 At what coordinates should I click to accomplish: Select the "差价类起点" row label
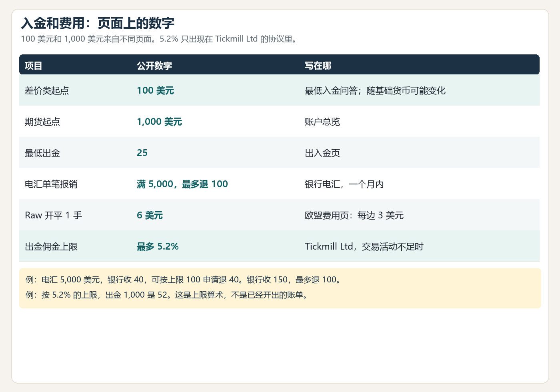[47, 90]
